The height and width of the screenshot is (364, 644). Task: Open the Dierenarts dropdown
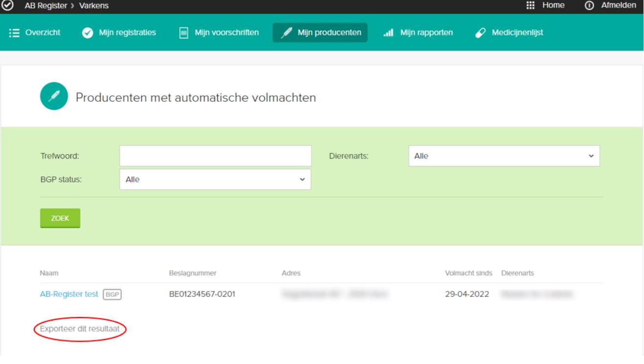504,156
